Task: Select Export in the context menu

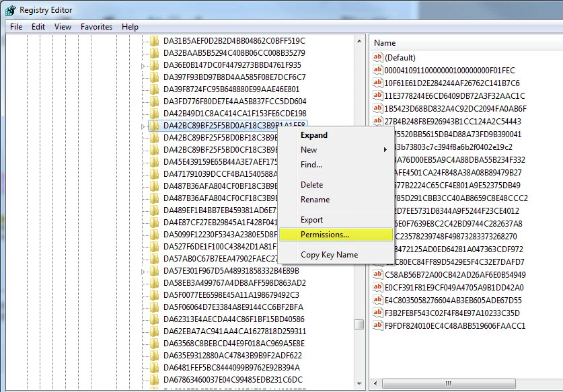Action: [x=336, y=219]
